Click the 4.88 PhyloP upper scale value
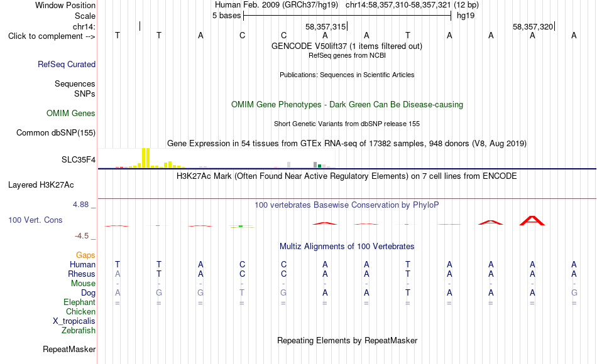 (80, 205)
